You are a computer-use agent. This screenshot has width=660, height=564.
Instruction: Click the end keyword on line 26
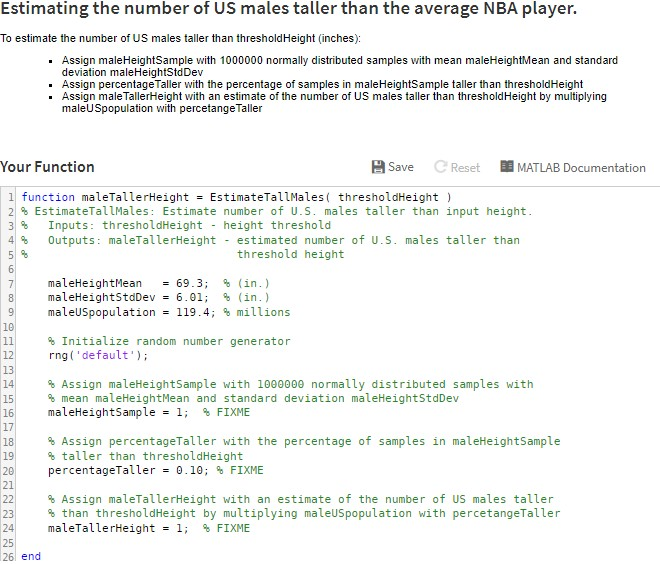pyautogui.click(x=31, y=556)
